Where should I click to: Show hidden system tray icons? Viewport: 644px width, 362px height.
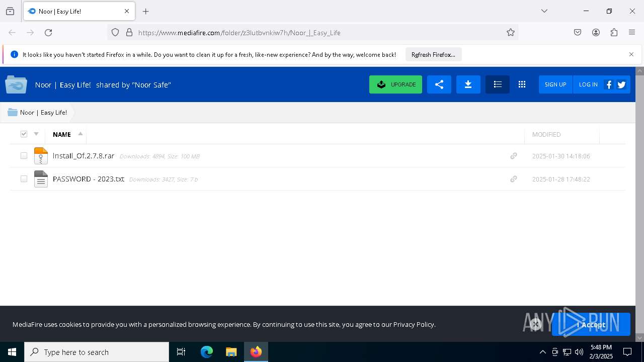542,352
